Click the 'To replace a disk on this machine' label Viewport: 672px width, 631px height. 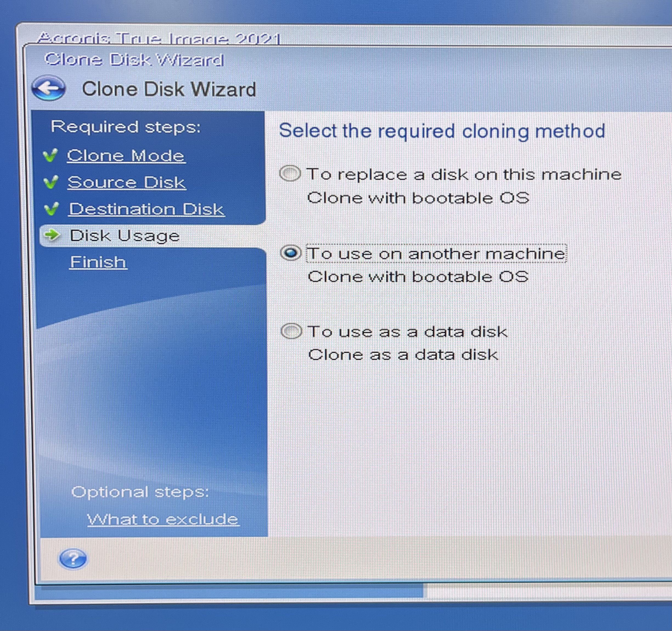click(x=463, y=175)
